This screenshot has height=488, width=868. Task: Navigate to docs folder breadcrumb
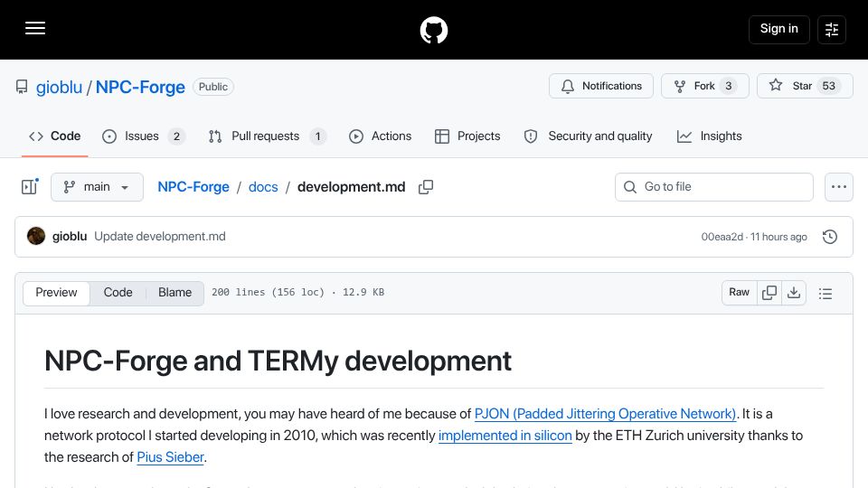[263, 187]
